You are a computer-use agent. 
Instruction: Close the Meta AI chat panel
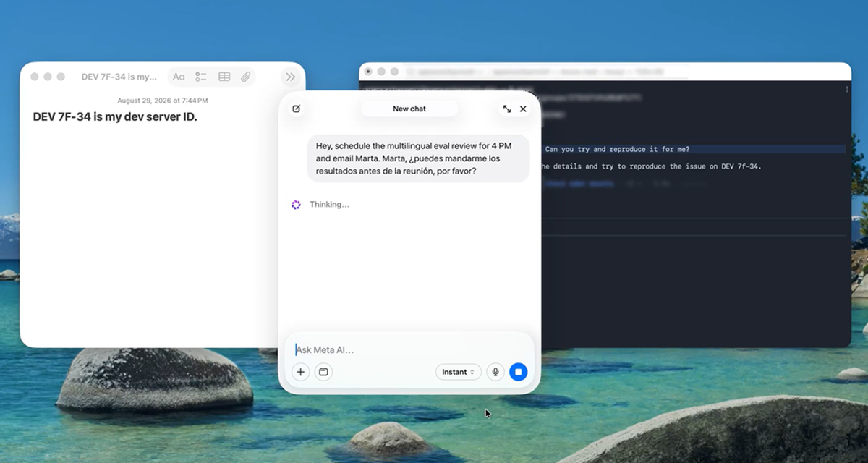523,109
